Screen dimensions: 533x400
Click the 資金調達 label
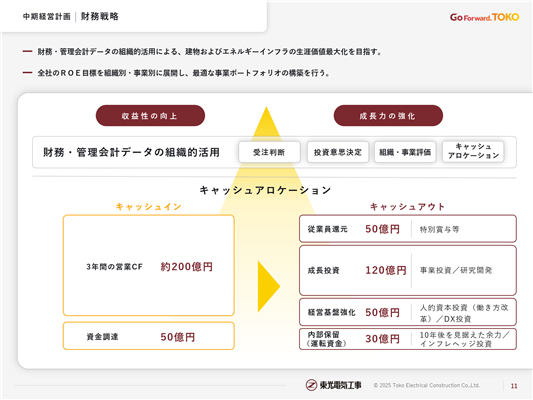tap(102, 337)
